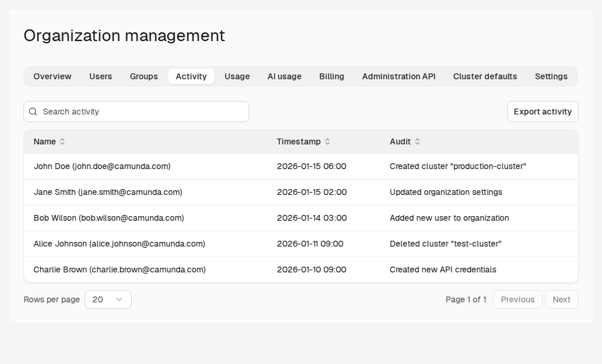Click the Name column header label

click(x=45, y=141)
